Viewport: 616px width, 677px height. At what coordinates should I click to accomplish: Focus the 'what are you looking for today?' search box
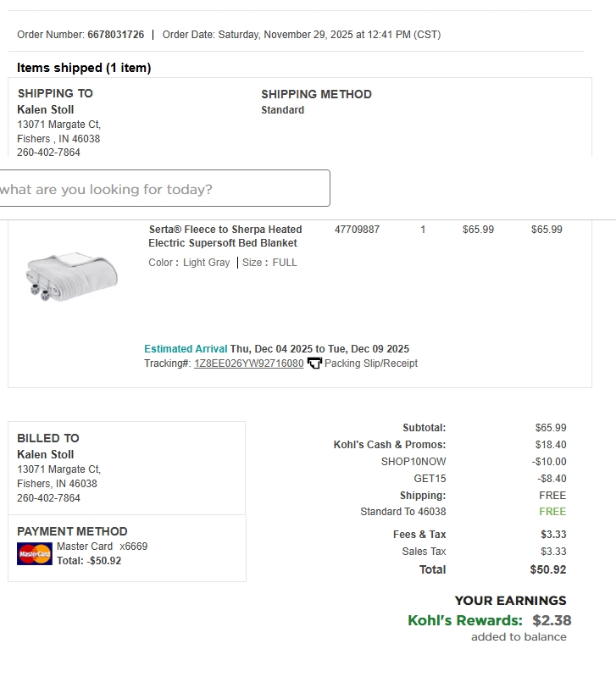(164, 188)
